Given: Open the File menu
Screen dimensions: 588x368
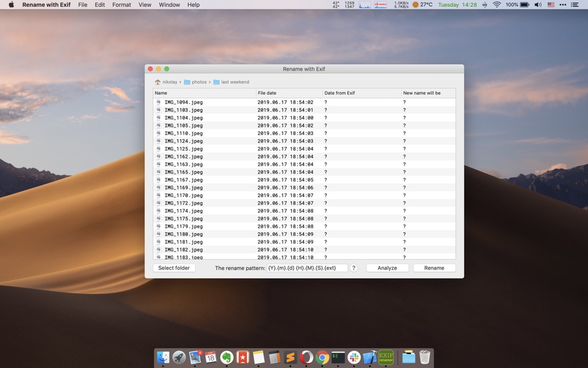Looking at the screenshot, I should click(x=82, y=4).
